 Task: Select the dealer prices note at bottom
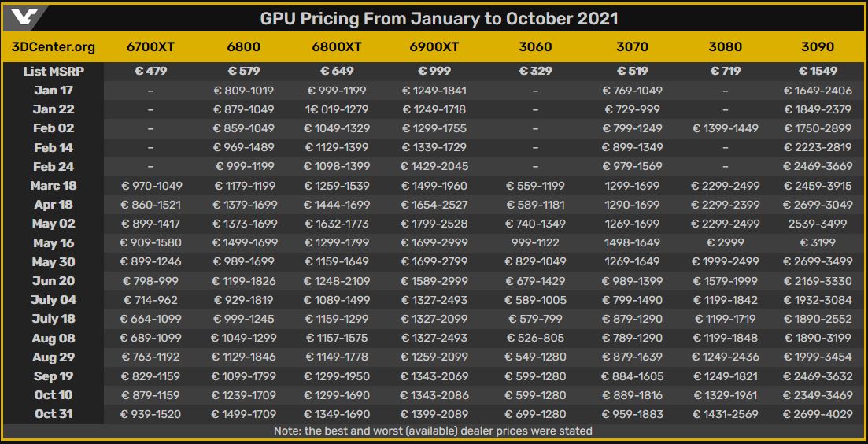pos(433,430)
